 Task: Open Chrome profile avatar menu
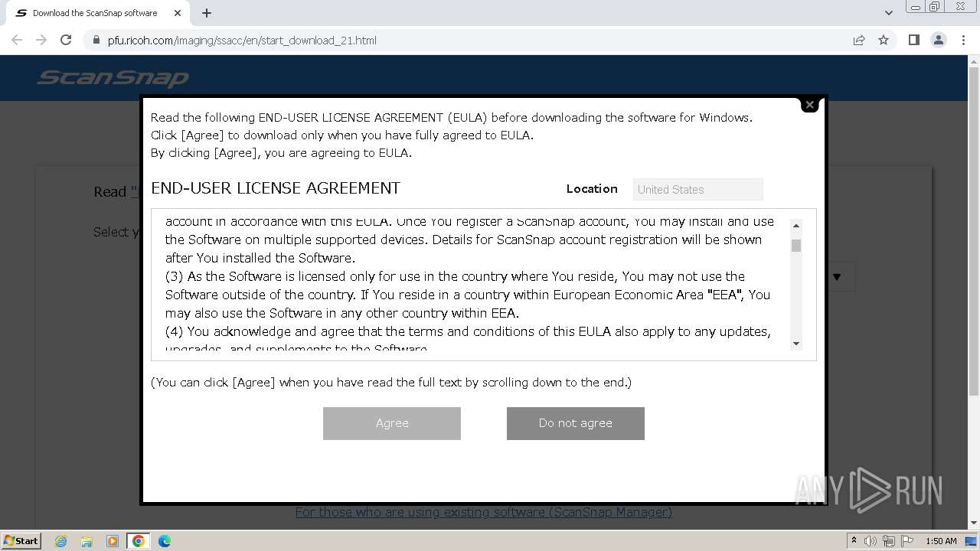point(938,40)
